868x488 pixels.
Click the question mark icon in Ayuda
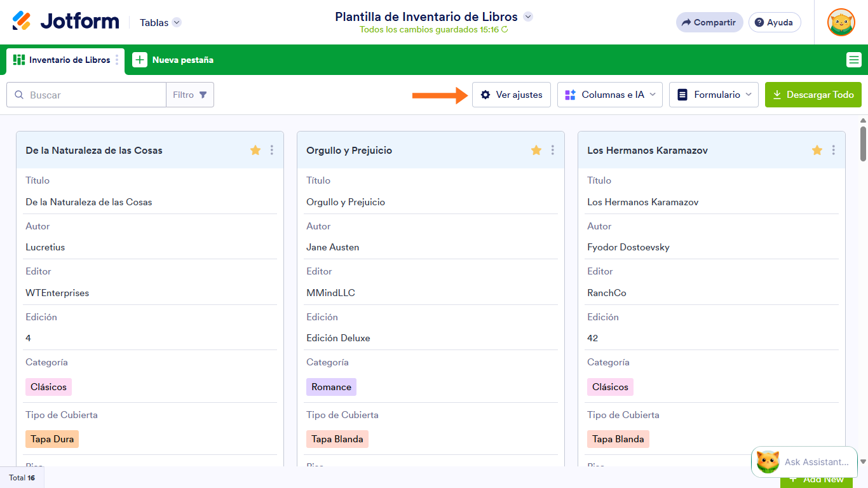(759, 22)
